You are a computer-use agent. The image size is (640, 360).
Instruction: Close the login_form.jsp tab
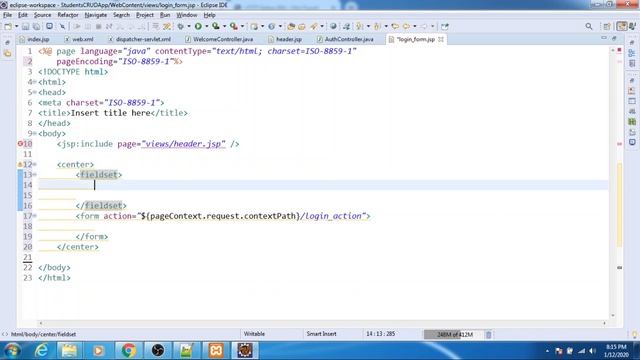pyautogui.click(x=441, y=39)
